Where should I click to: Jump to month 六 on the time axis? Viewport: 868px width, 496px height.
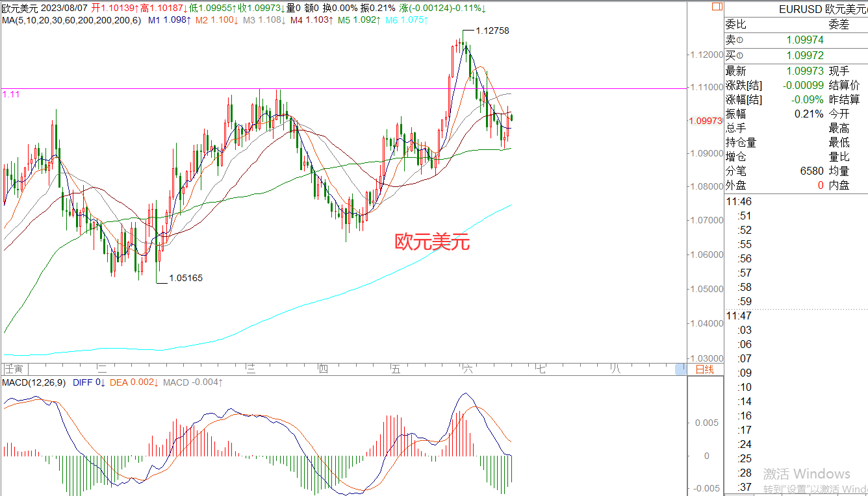pos(467,369)
